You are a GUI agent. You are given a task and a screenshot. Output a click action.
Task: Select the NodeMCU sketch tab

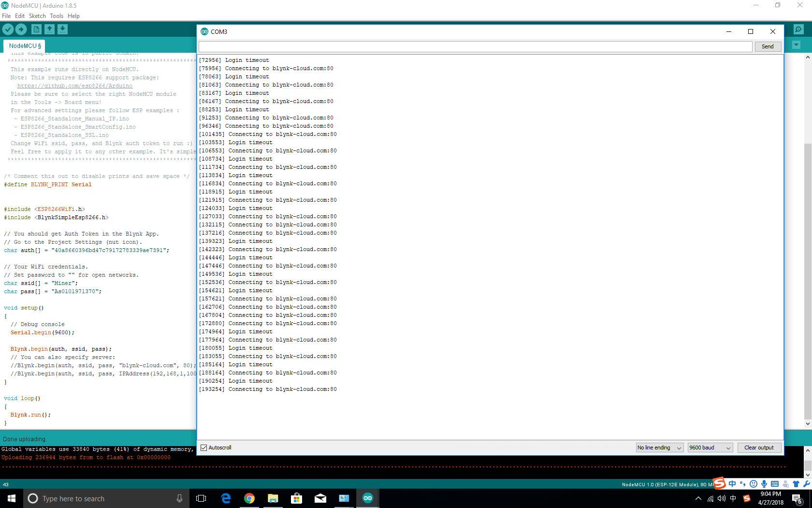click(25, 46)
